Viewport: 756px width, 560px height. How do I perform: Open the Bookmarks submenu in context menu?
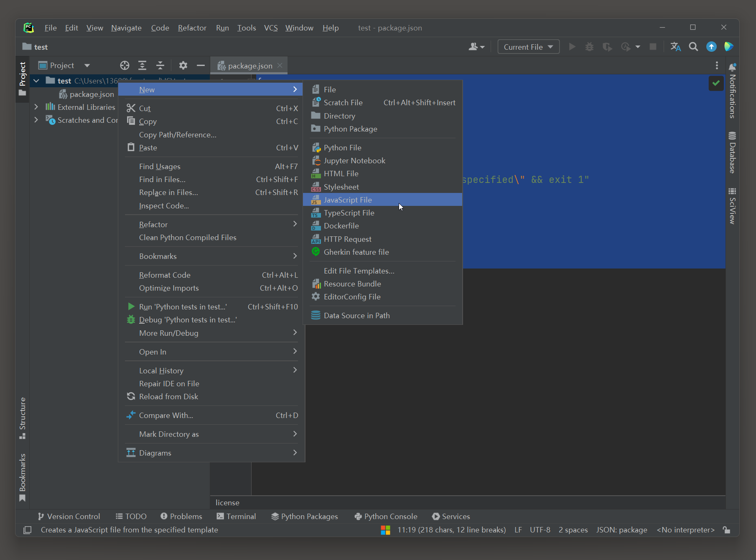(211, 256)
